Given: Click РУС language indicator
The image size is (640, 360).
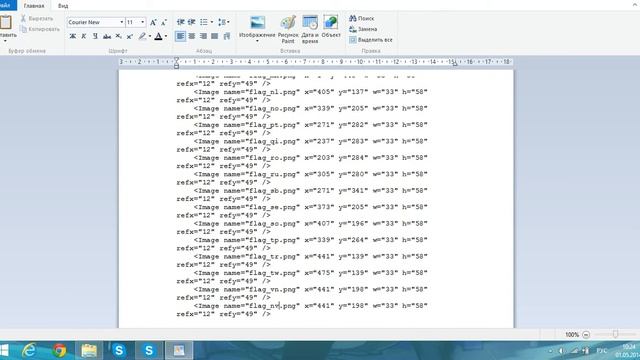Looking at the screenshot, I should [x=602, y=351].
